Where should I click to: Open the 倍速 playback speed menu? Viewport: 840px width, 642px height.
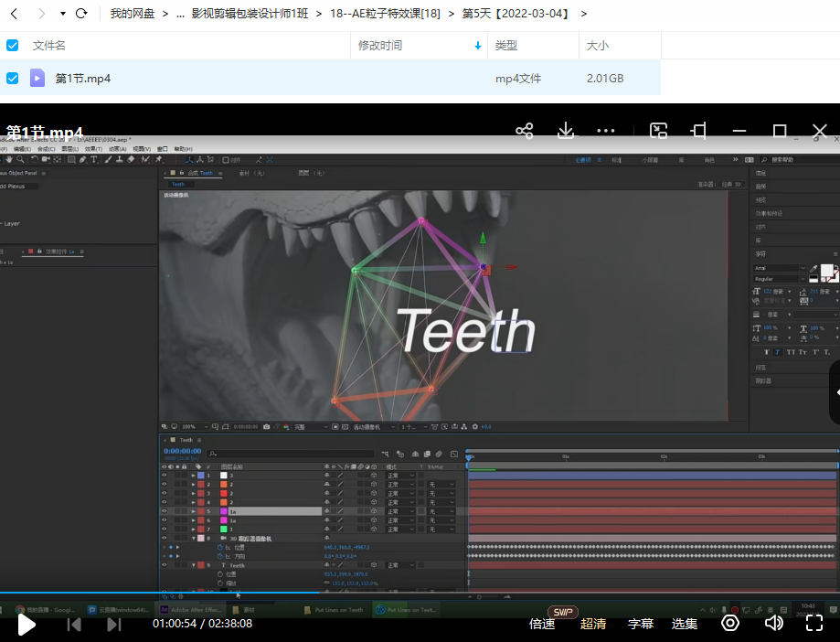(x=542, y=624)
